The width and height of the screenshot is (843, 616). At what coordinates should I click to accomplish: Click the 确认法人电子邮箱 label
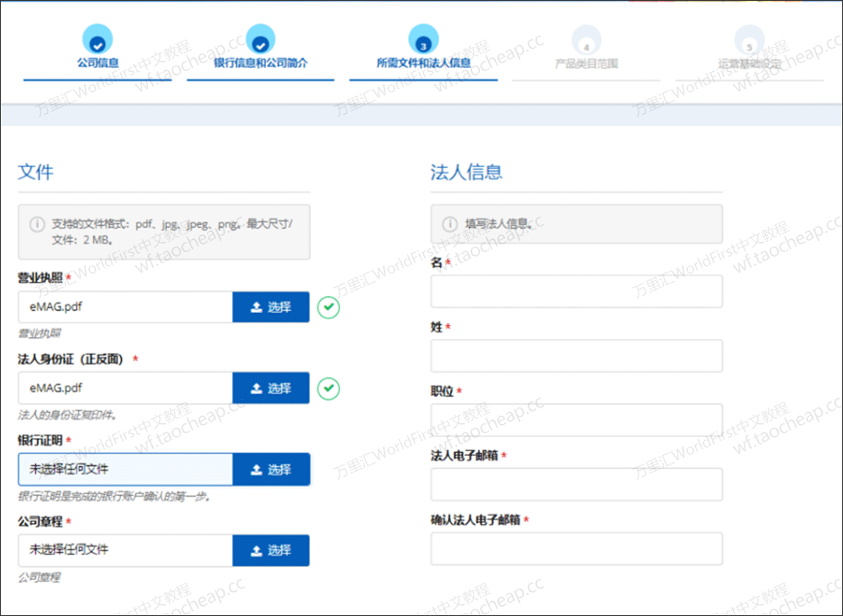click(x=475, y=520)
